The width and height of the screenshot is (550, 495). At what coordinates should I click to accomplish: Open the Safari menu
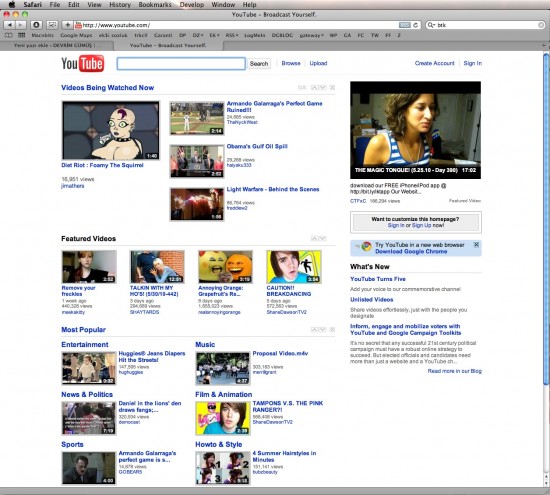point(33,5)
